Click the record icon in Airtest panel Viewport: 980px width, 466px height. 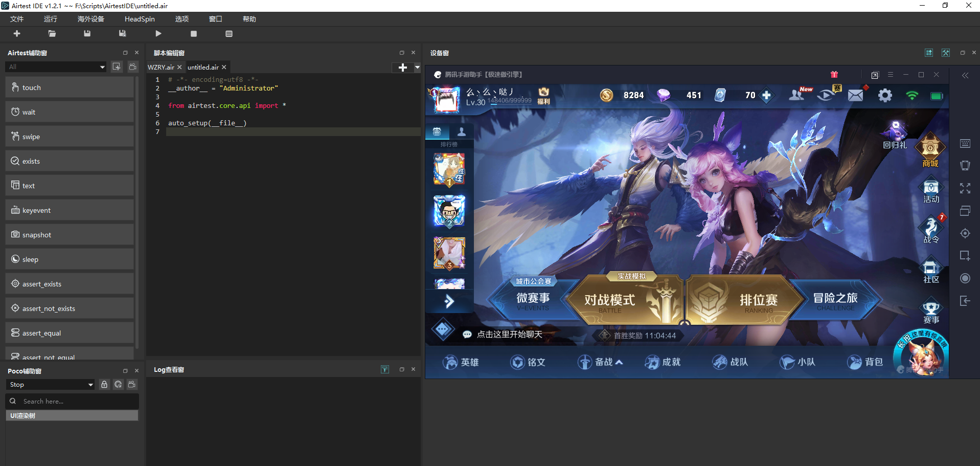tap(132, 67)
